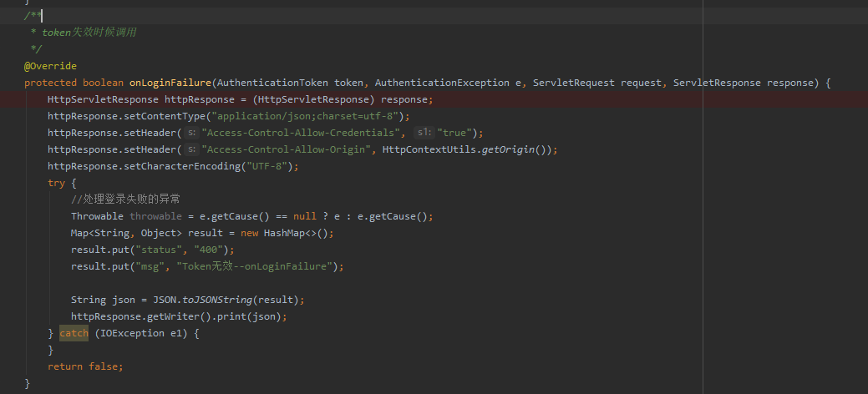The height and width of the screenshot is (394, 868).
Task: Click the HashMap constructor call
Action: (x=297, y=233)
